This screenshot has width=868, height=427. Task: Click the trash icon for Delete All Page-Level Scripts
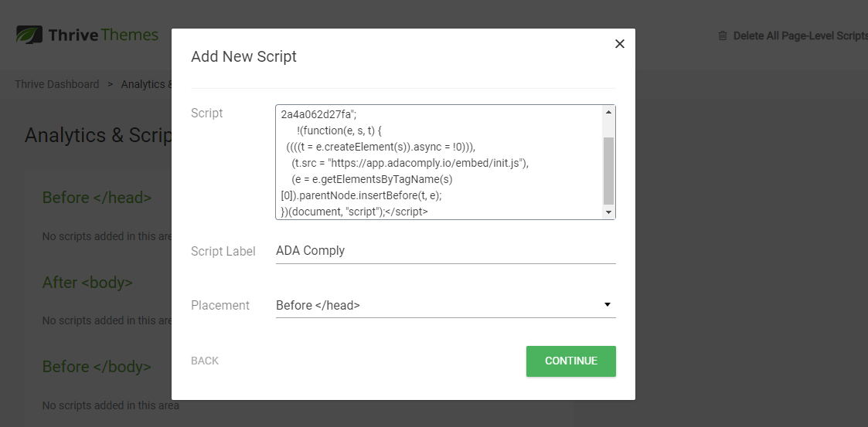pyautogui.click(x=723, y=36)
